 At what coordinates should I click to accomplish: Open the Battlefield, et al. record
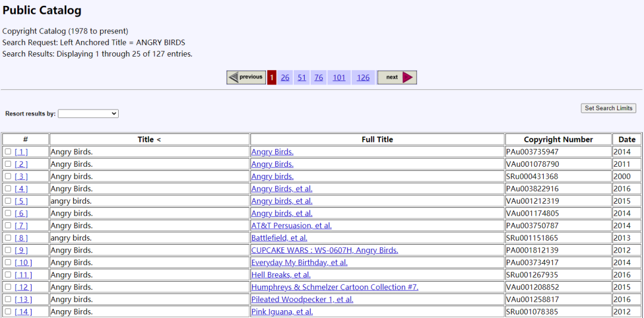point(279,238)
